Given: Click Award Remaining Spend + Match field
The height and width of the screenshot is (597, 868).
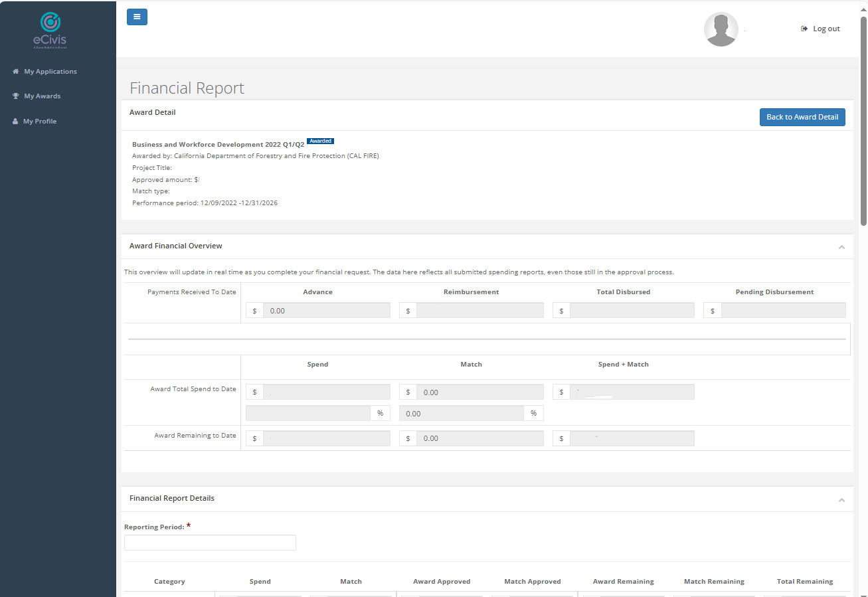Looking at the screenshot, I should [632, 438].
